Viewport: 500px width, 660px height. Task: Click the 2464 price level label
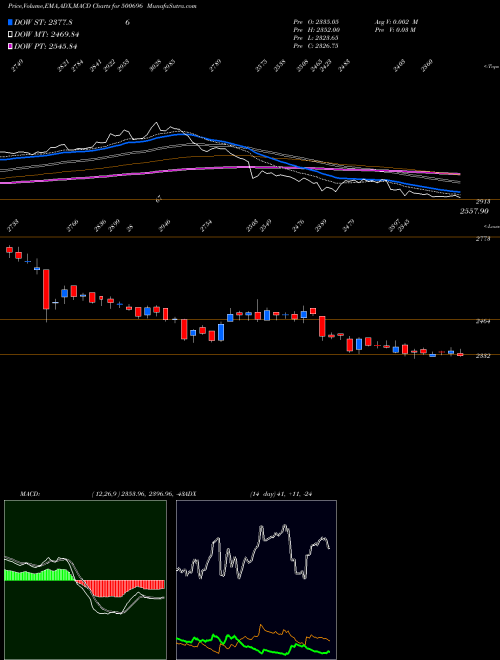(x=483, y=321)
